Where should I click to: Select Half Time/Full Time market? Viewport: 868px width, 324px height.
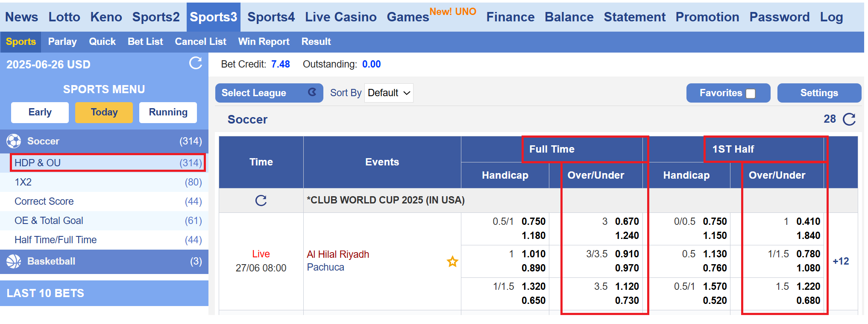pos(104,240)
